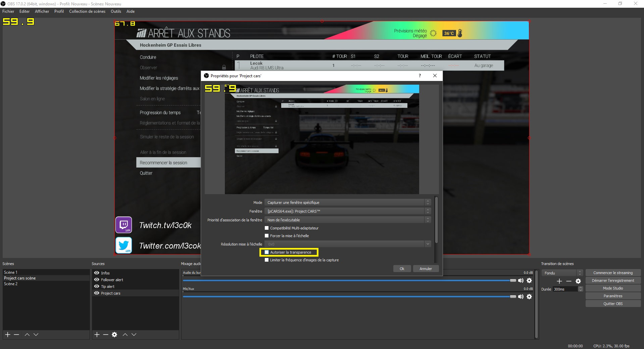Select the Follower alert source label

click(x=112, y=280)
